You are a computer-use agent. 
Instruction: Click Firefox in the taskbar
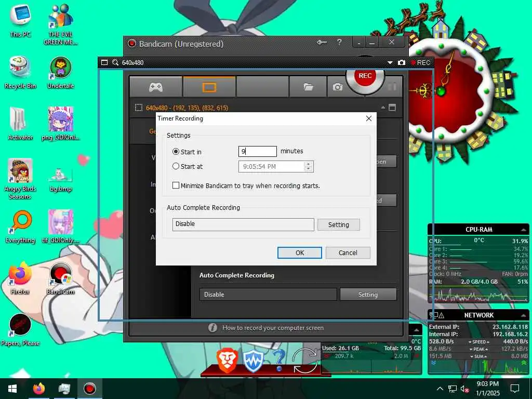[38, 389]
